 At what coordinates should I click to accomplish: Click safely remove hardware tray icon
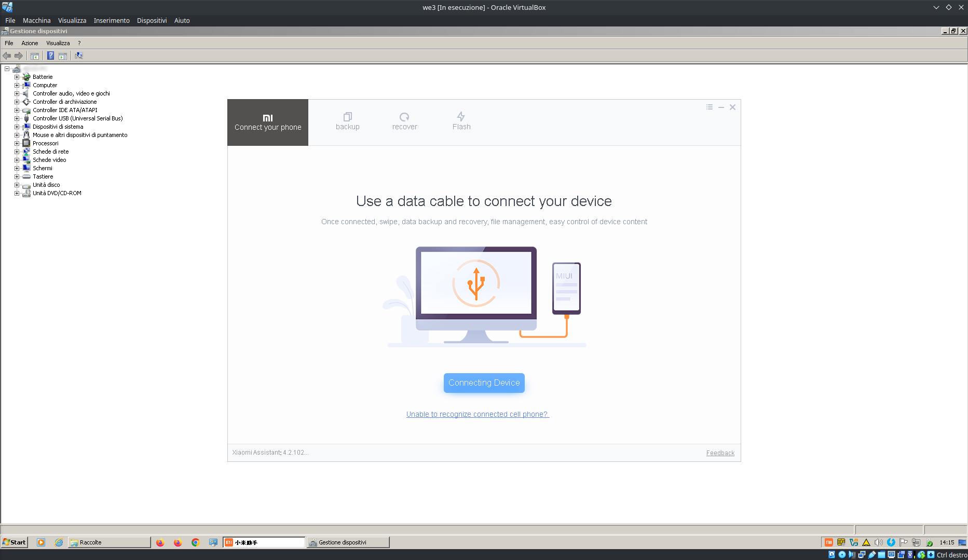[929, 542]
